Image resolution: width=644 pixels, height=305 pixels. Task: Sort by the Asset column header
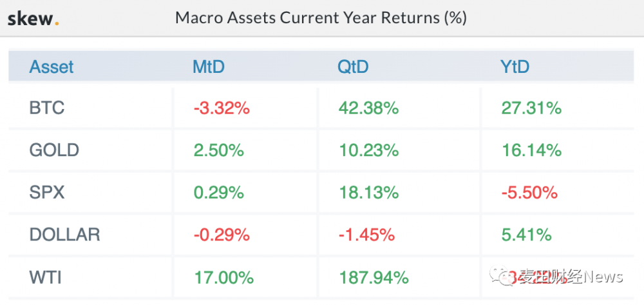tap(52, 67)
